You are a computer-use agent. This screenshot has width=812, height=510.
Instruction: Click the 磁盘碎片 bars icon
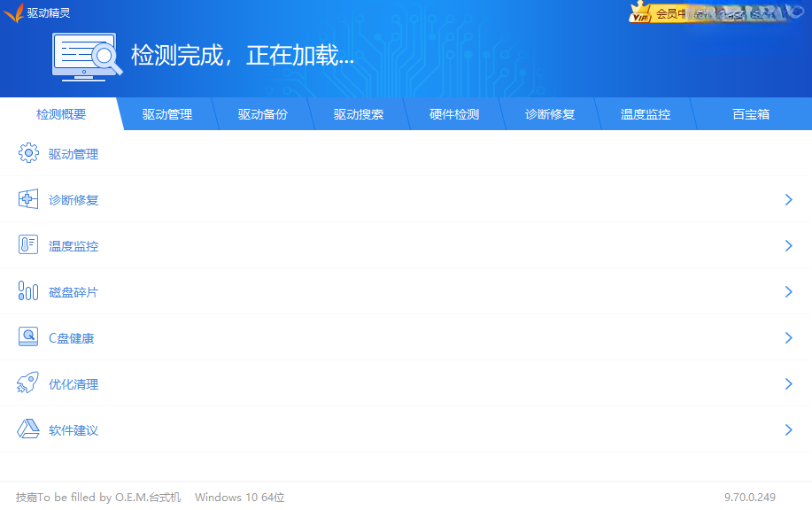point(28,291)
